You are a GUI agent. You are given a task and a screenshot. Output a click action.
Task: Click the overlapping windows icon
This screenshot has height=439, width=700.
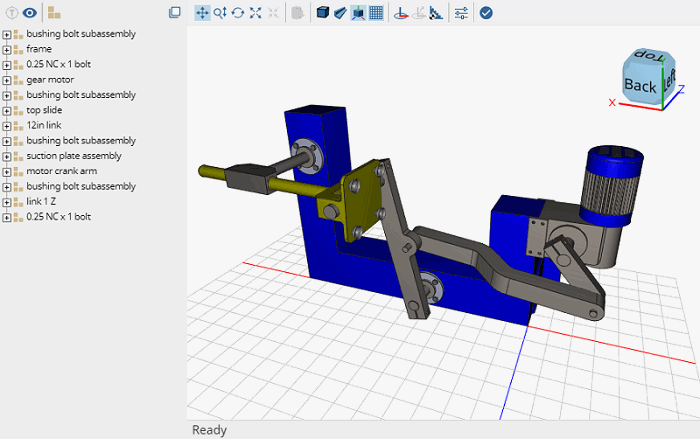[175, 13]
